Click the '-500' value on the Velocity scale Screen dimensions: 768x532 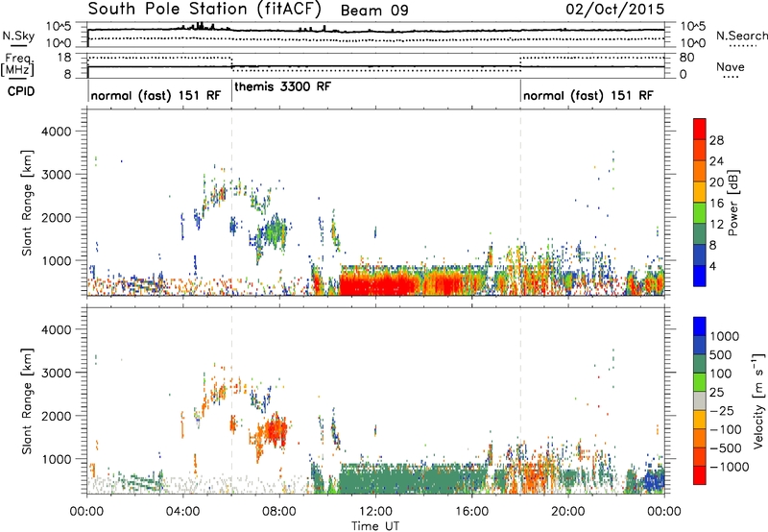726,448
